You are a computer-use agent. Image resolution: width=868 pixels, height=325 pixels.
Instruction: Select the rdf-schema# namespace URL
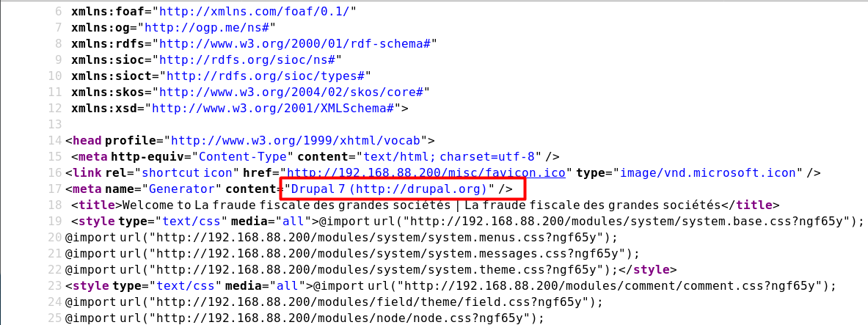point(295,43)
